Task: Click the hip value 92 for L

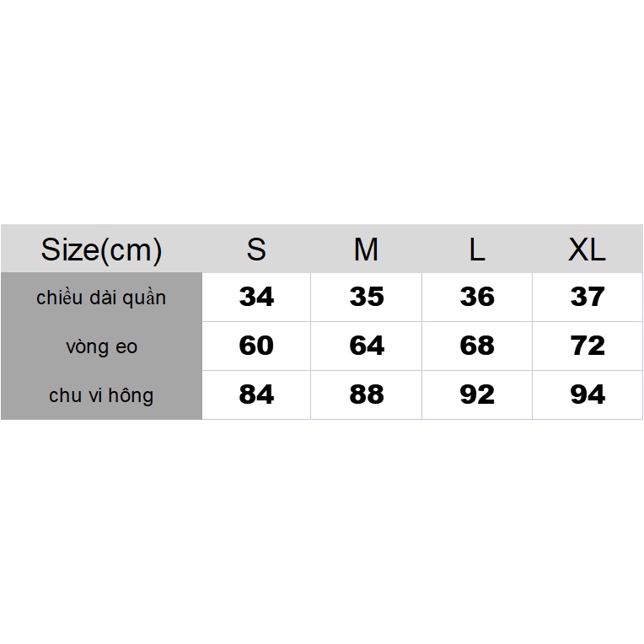Action: [477, 394]
